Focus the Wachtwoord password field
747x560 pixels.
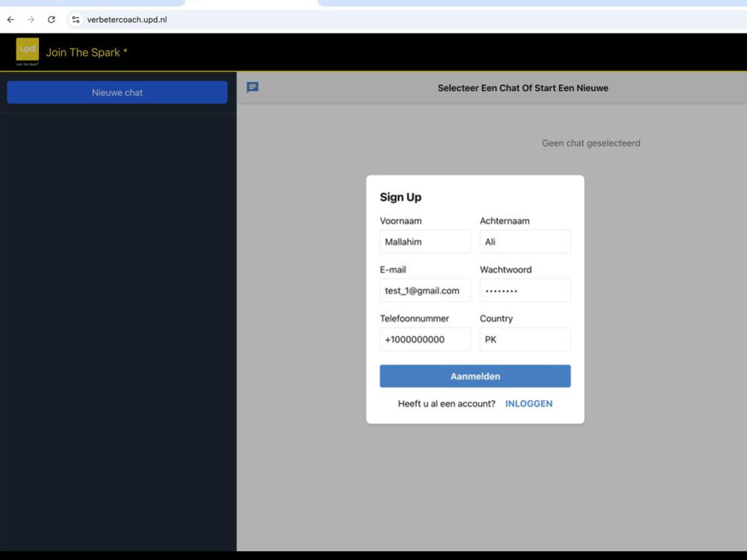(x=525, y=290)
